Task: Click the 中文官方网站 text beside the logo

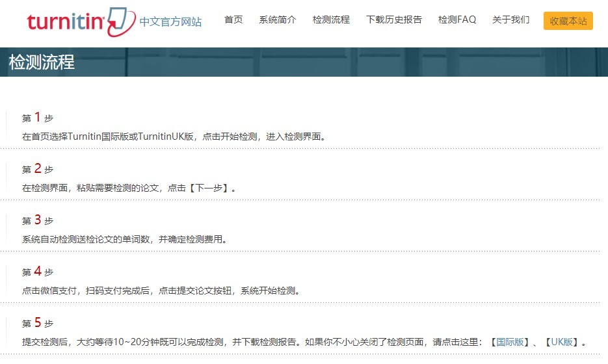Action: pos(170,21)
